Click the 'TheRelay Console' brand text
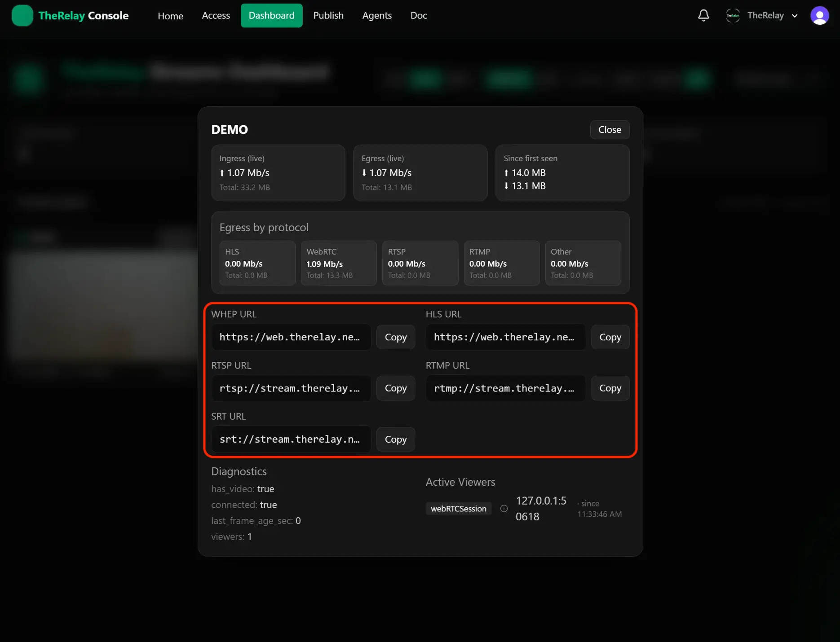Viewport: 840px width, 642px height. [x=84, y=16]
